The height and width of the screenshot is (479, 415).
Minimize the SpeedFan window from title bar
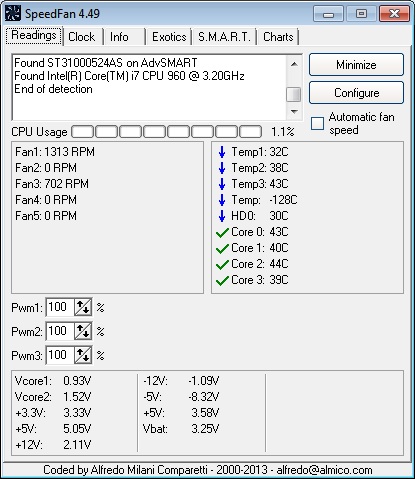point(328,14)
